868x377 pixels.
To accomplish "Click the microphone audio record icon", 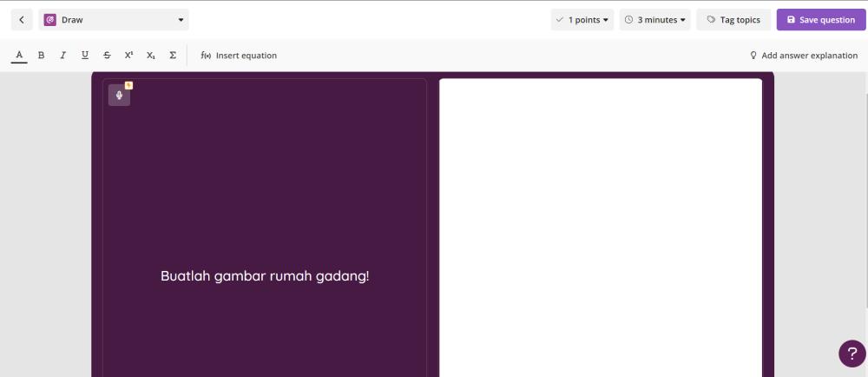I will tap(119, 96).
